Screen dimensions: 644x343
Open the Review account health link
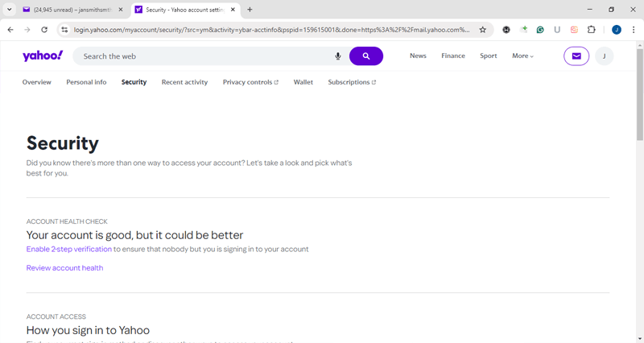64,268
